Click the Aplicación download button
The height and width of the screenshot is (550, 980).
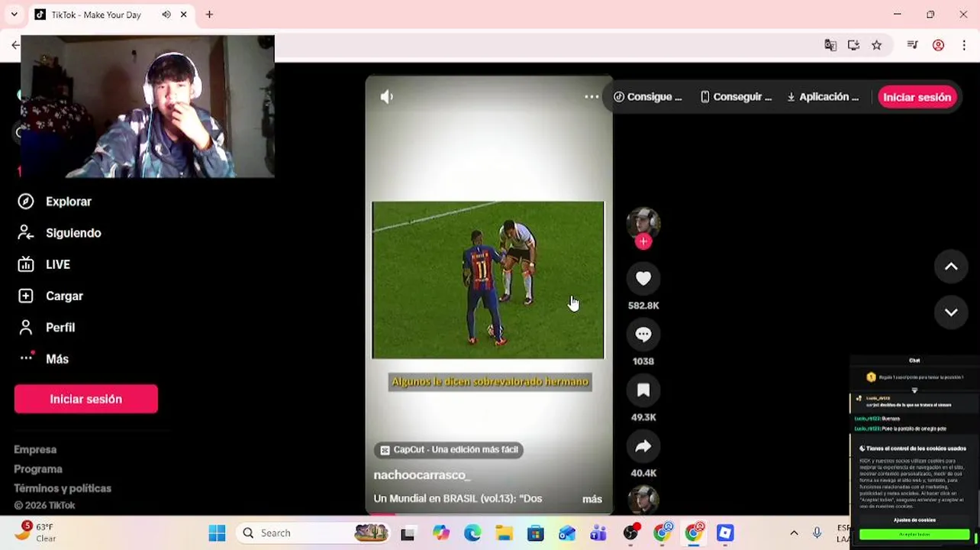pyautogui.click(x=823, y=97)
